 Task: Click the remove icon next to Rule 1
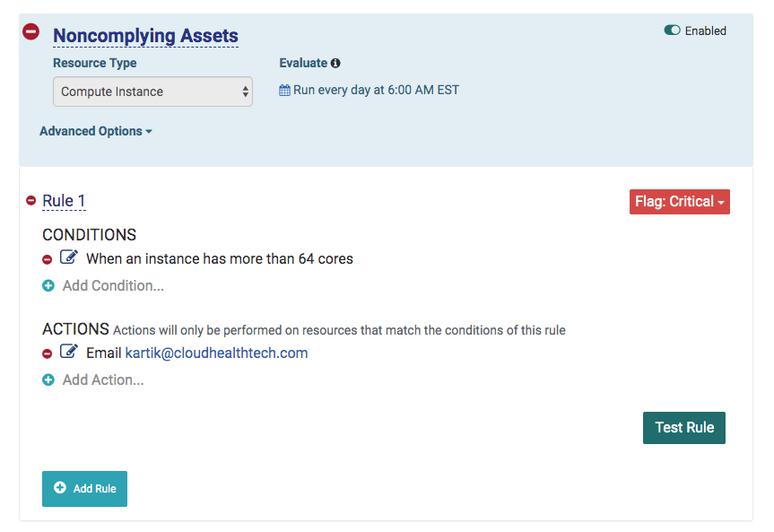[30, 201]
